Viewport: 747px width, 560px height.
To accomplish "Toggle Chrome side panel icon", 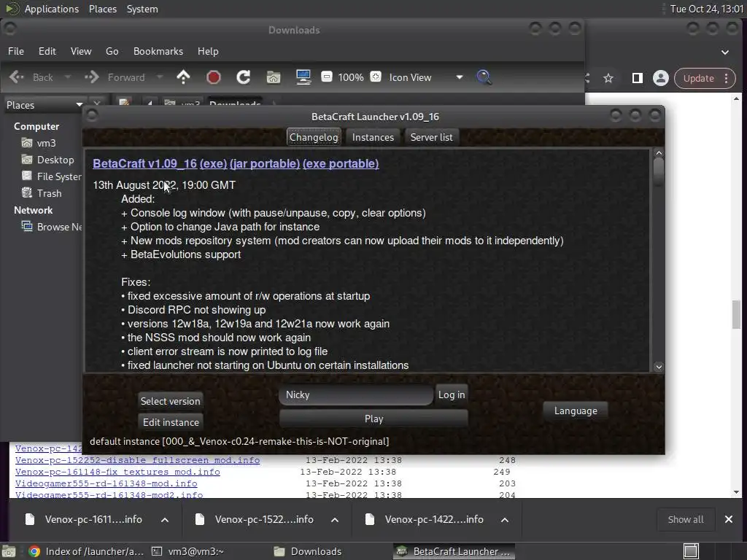I will point(637,78).
